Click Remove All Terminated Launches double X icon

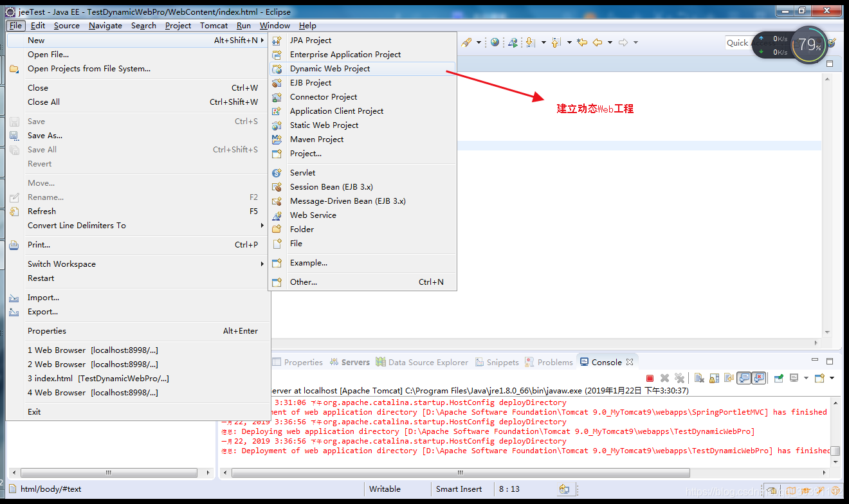679,378
